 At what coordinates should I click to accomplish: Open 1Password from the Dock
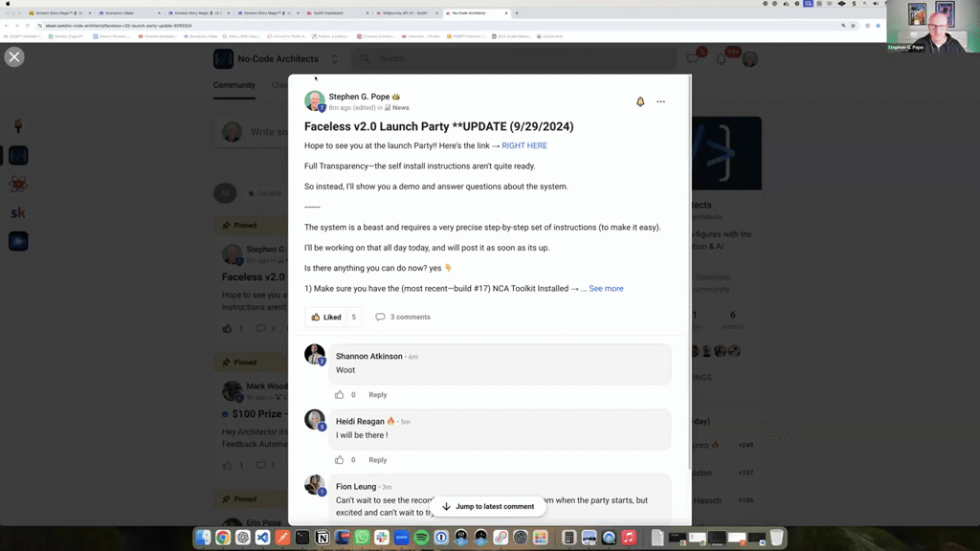coord(441,538)
